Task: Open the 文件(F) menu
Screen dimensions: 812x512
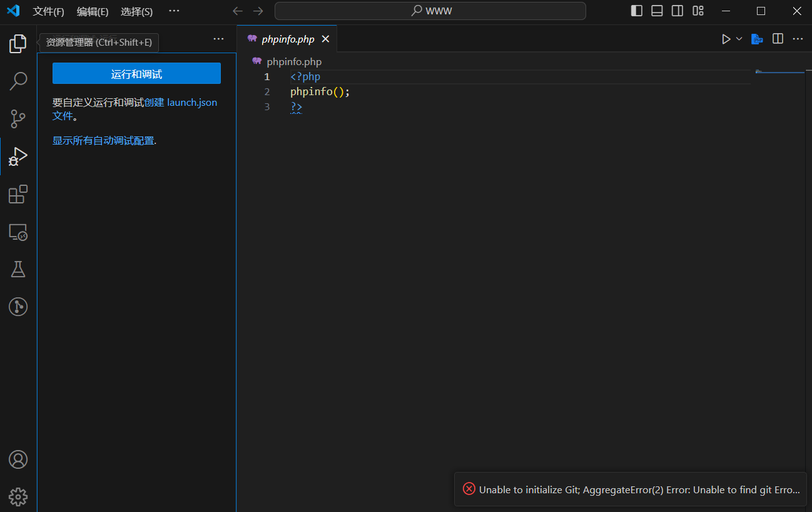Action: 49,11
